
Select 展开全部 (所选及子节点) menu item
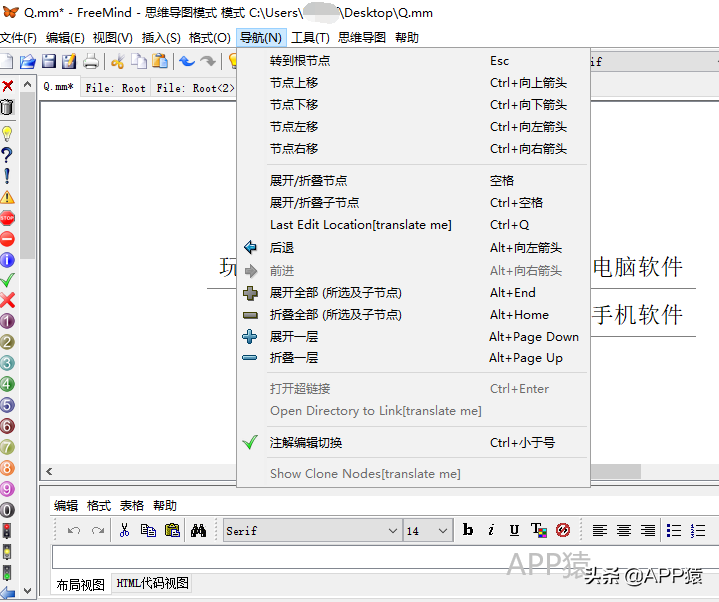413,293
